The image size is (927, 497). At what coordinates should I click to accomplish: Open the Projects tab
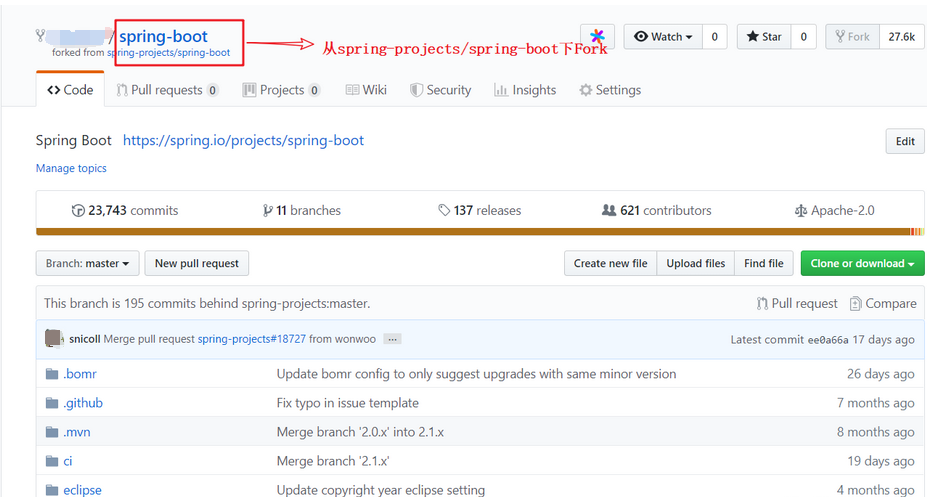[x=281, y=90]
